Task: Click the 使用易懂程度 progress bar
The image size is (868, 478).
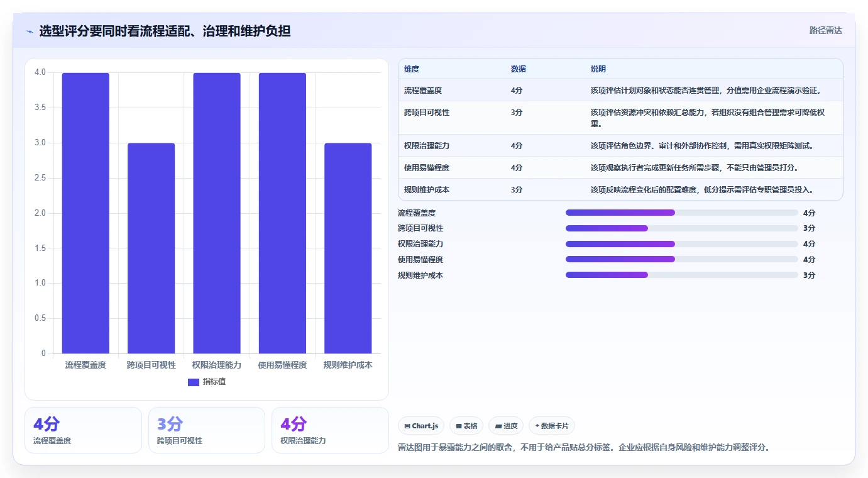Action: [x=682, y=259]
